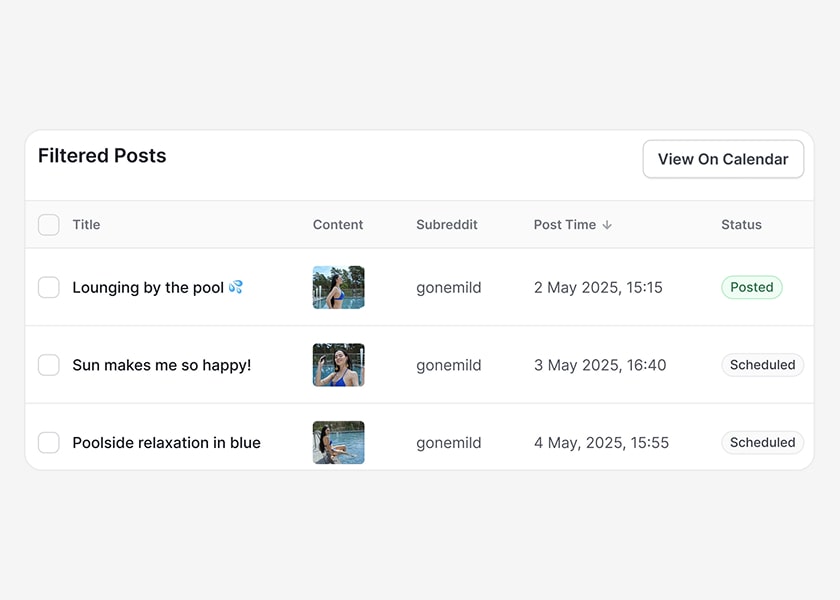Click the Subreddit column header
Image resolution: width=840 pixels, height=600 pixels.
446,225
